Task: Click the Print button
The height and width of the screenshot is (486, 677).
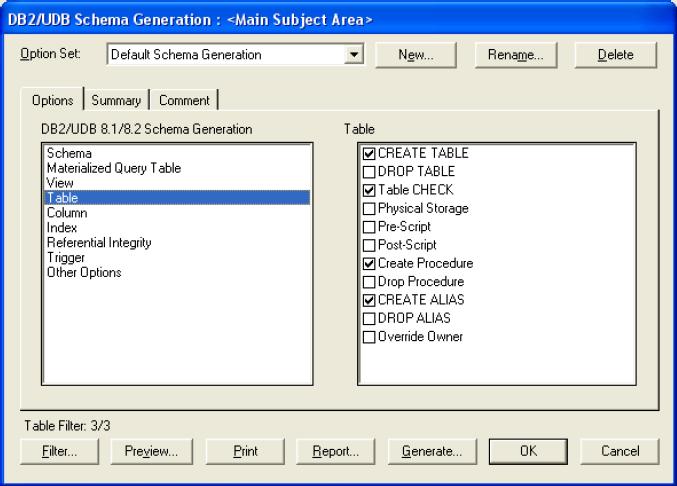Action: click(x=245, y=451)
